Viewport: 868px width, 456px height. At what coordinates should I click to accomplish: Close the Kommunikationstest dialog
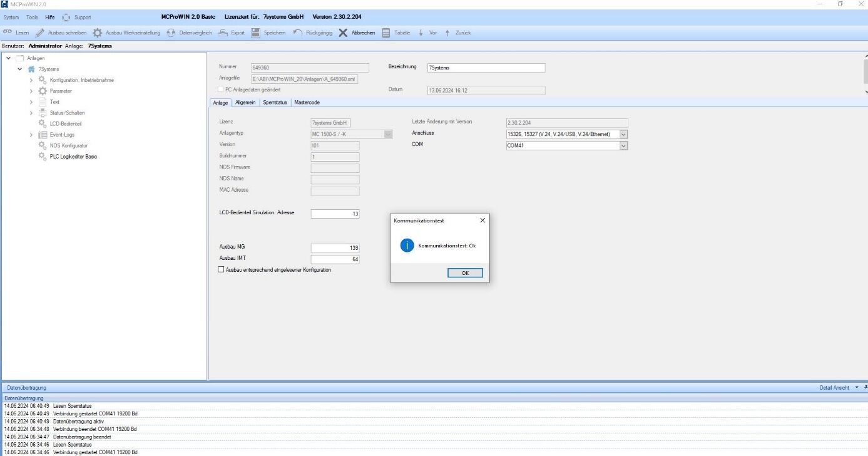coord(483,220)
